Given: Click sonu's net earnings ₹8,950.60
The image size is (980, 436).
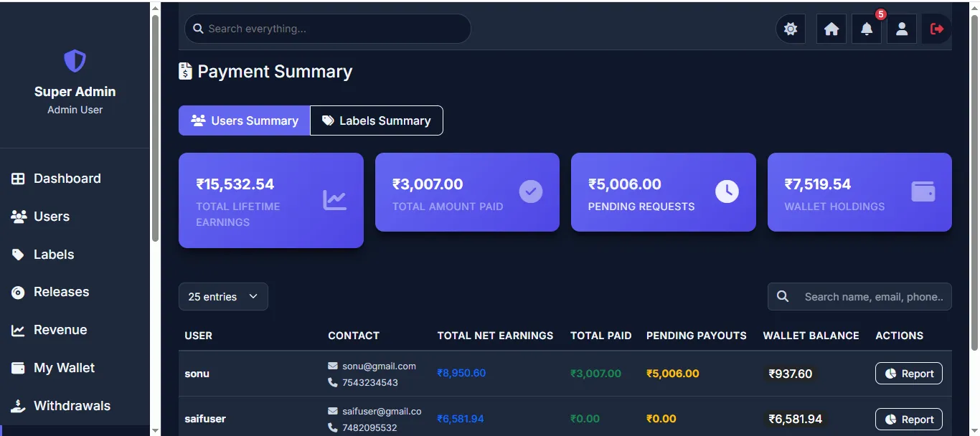Looking at the screenshot, I should click(461, 374).
